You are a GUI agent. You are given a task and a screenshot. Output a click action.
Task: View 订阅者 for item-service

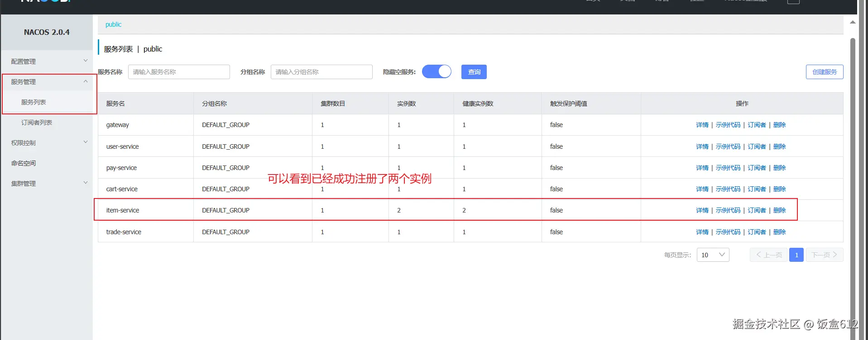[x=757, y=210]
